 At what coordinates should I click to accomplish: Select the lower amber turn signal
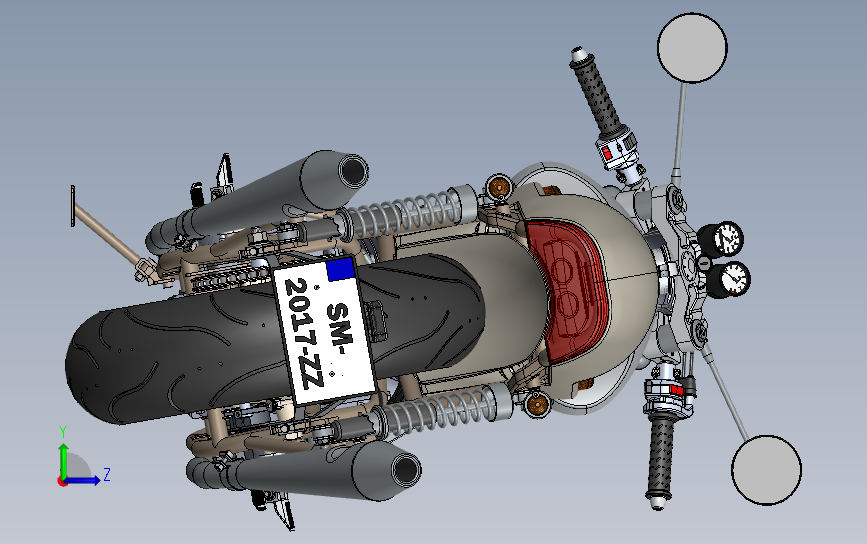click(x=537, y=405)
